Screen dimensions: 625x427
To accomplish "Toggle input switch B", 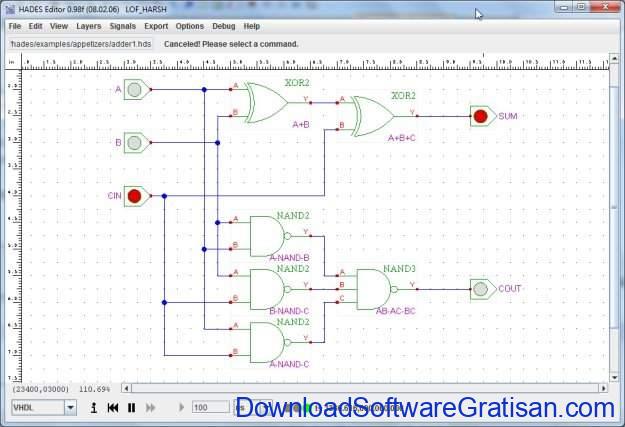I will [135, 143].
